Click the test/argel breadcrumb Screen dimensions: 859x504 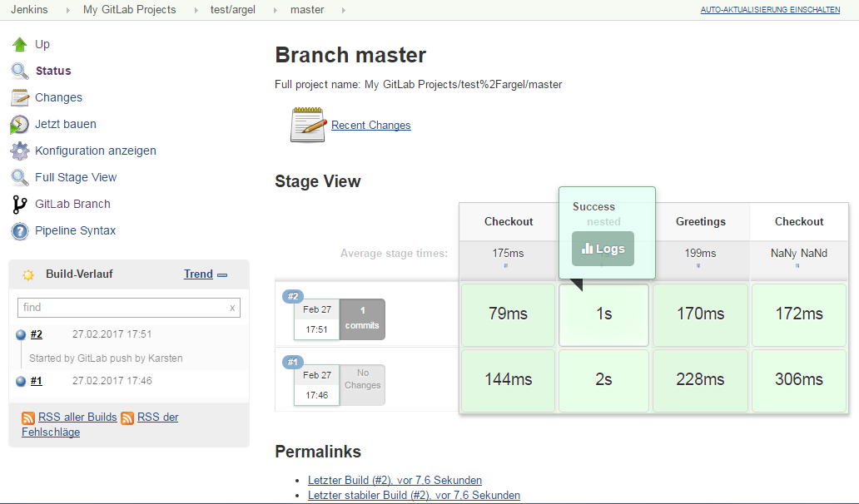click(233, 10)
